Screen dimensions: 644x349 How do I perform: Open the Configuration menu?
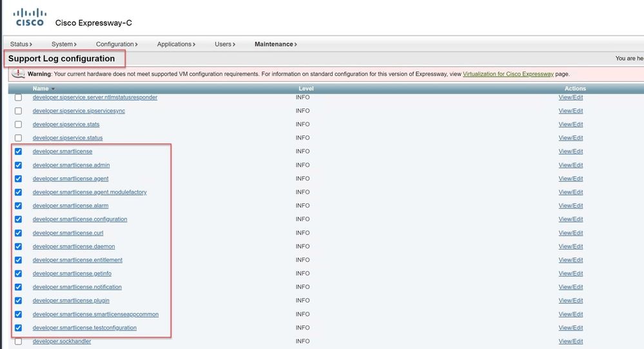click(117, 44)
